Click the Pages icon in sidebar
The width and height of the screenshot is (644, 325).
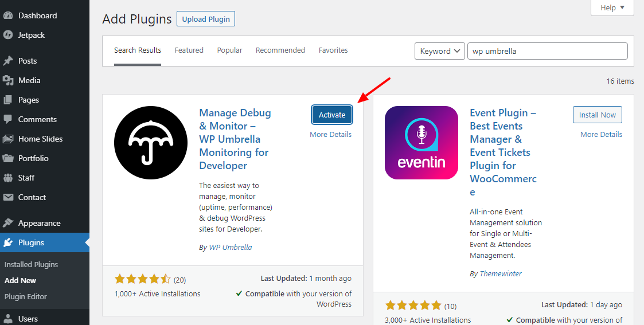click(8, 100)
